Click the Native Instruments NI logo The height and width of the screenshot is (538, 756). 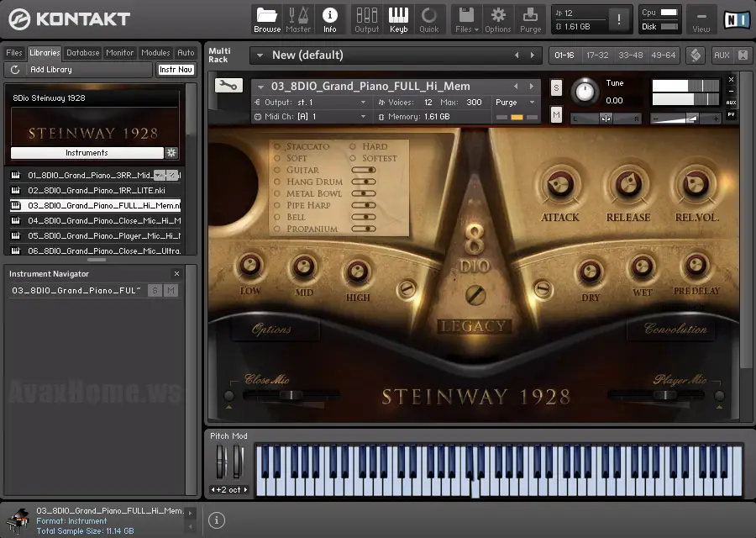(736, 20)
